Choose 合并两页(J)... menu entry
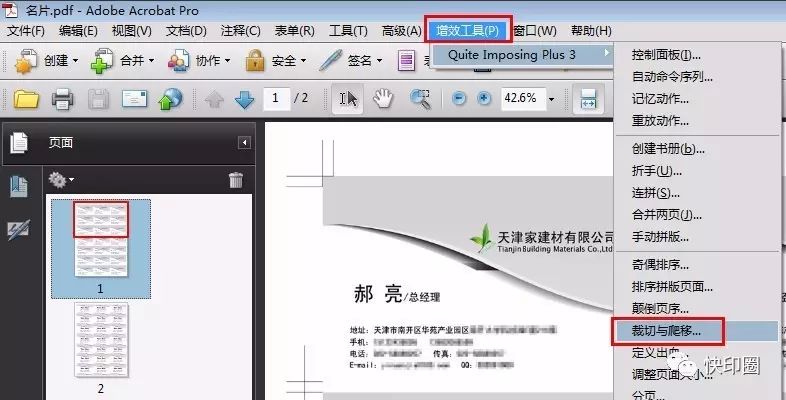 pos(666,215)
